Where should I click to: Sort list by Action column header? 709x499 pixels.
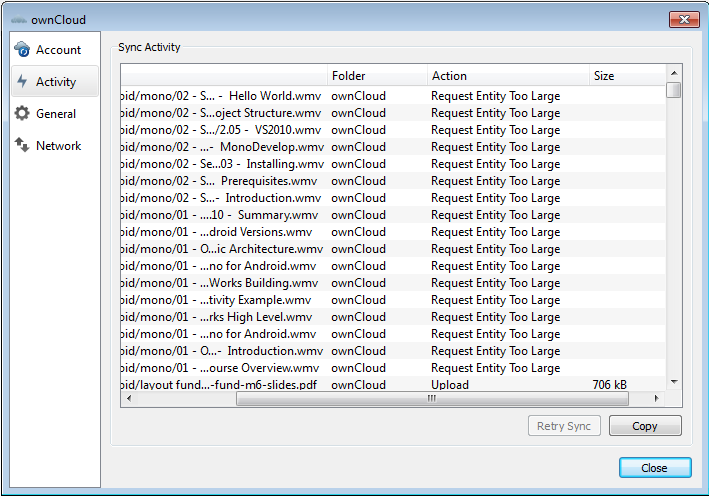tap(507, 76)
